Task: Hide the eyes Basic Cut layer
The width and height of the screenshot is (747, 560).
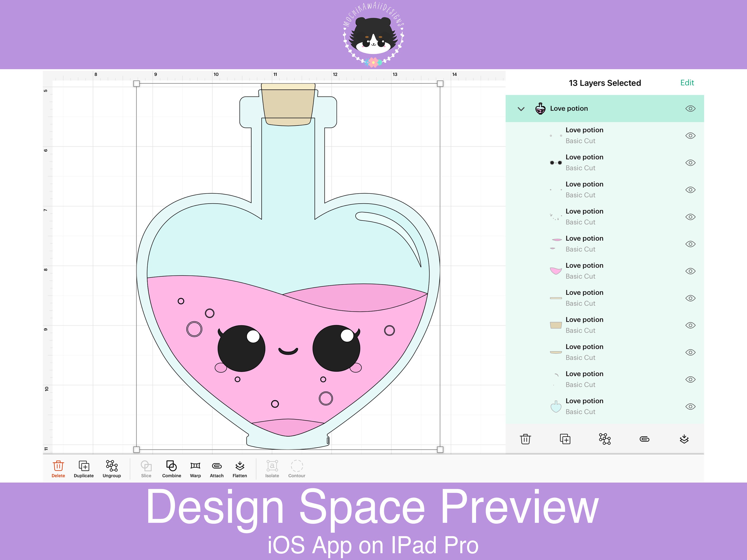Action: coord(690,162)
